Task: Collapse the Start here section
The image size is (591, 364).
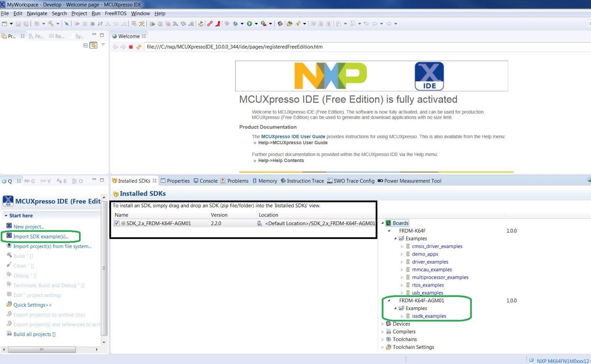Action: tap(6, 216)
